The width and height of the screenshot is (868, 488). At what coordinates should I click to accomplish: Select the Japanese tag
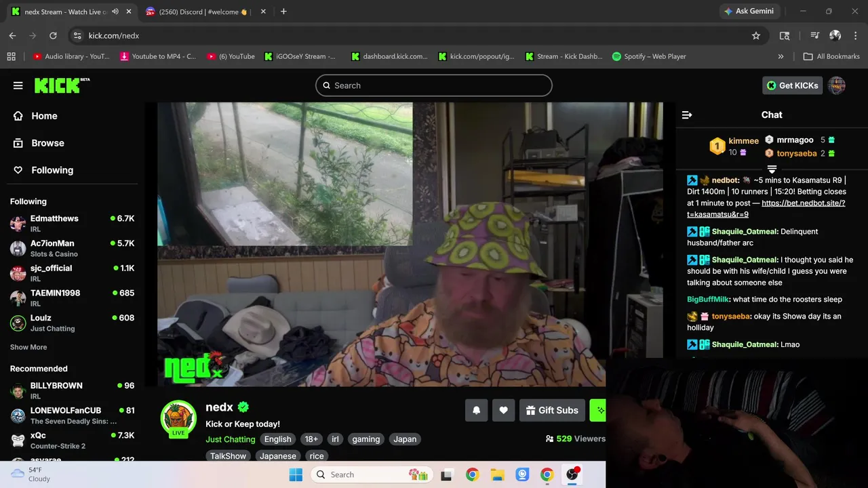pos(278,456)
